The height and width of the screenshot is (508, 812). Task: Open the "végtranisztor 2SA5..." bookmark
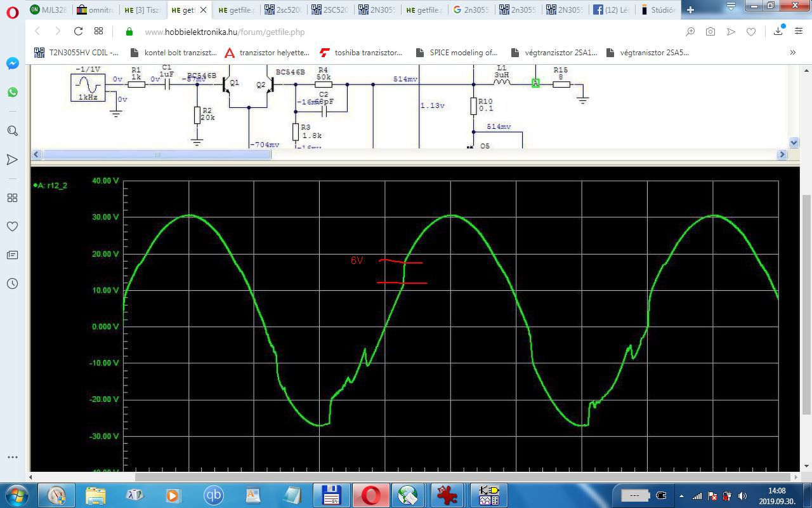click(648, 53)
